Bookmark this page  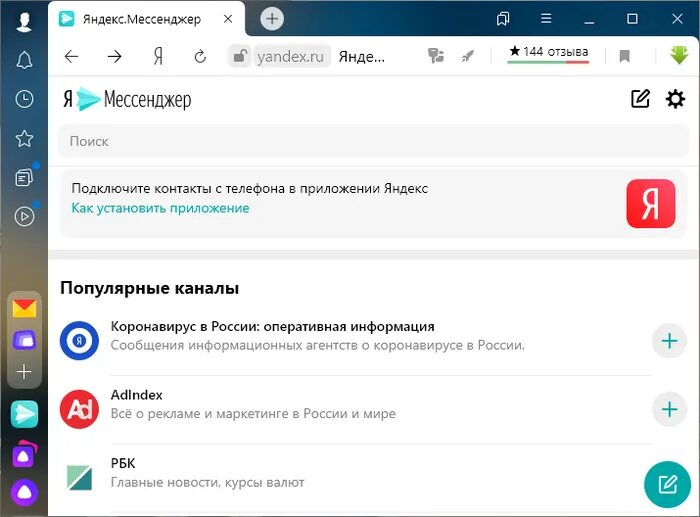(625, 56)
